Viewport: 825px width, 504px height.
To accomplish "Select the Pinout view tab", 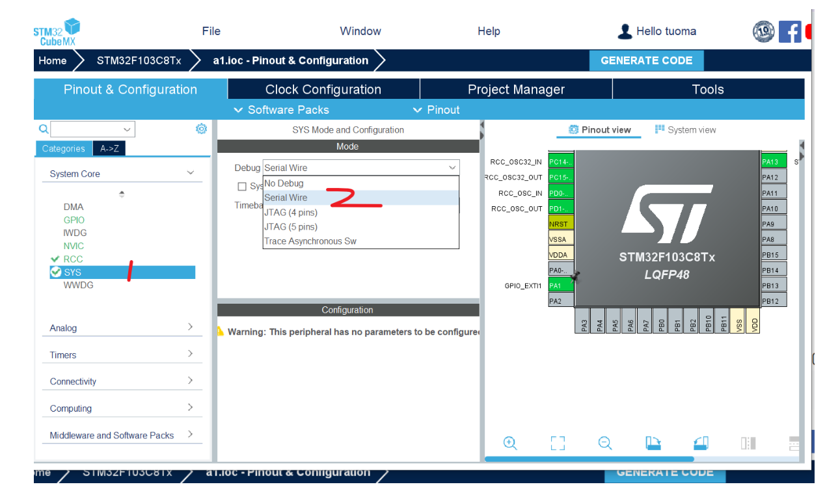I will click(599, 130).
